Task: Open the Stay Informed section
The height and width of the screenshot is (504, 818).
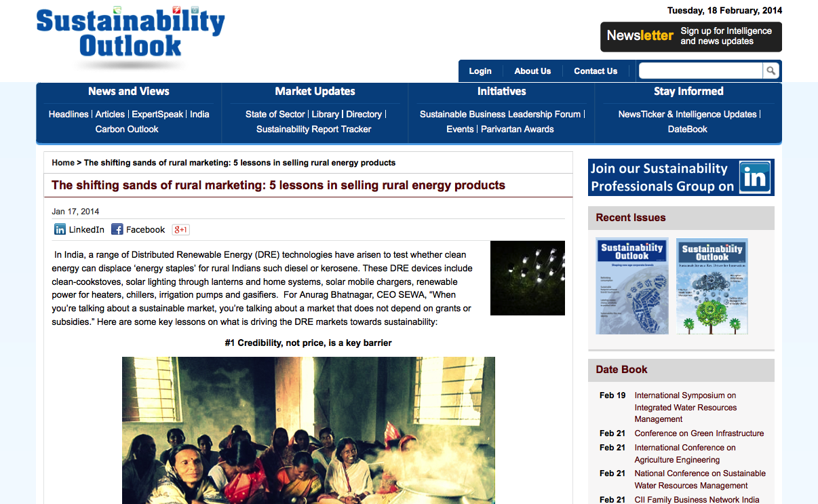Action: [688, 92]
